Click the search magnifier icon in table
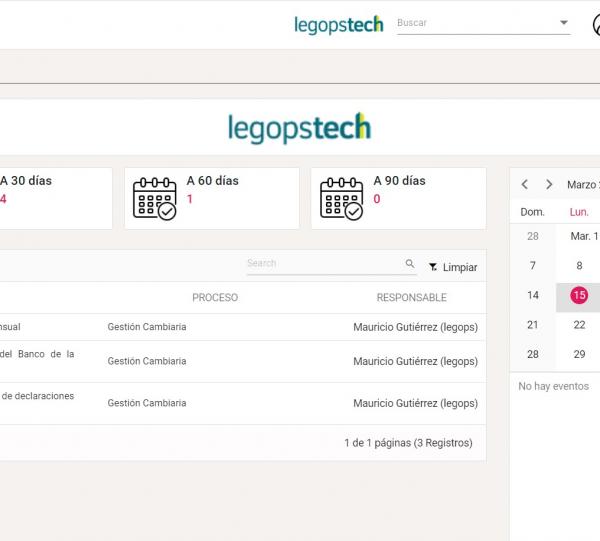The height and width of the screenshot is (541, 600). pos(410,264)
